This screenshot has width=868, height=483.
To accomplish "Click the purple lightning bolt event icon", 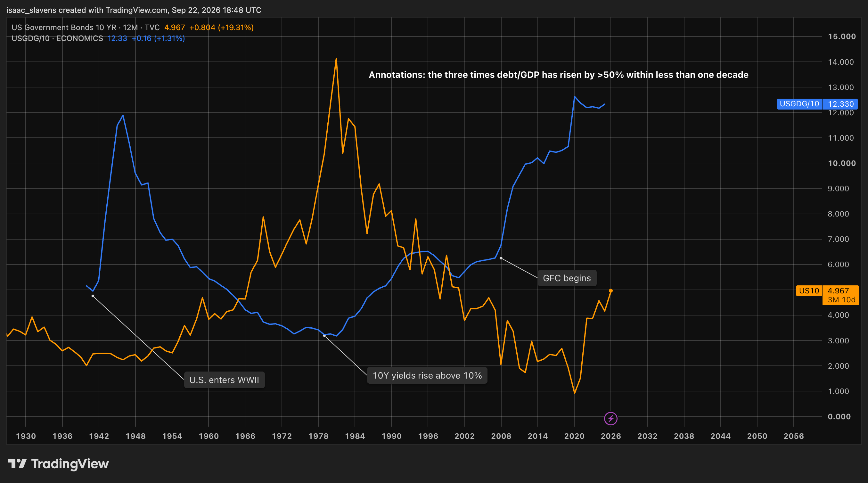I will pyautogui.click(x=610, y=419).
